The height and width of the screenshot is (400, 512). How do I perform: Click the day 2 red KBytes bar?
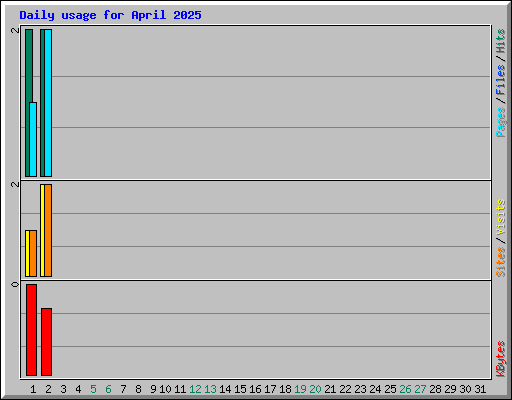[46, 342]
